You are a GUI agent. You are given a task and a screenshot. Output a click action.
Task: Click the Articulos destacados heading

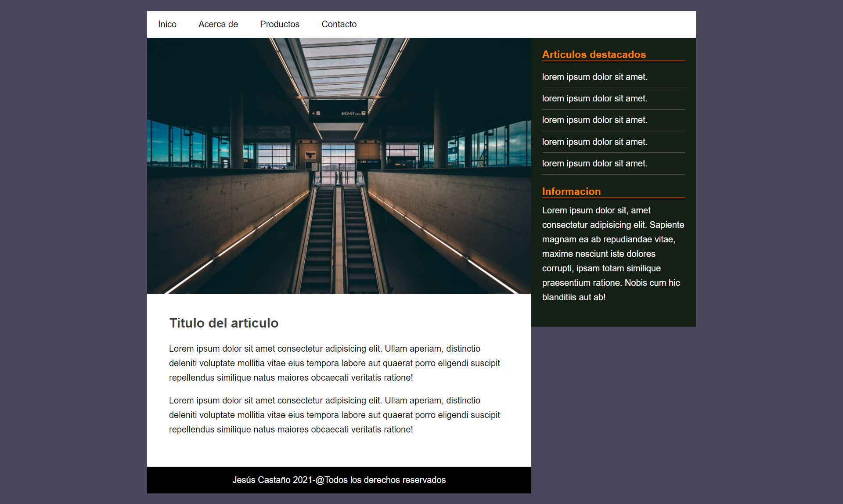coord(594,54)
